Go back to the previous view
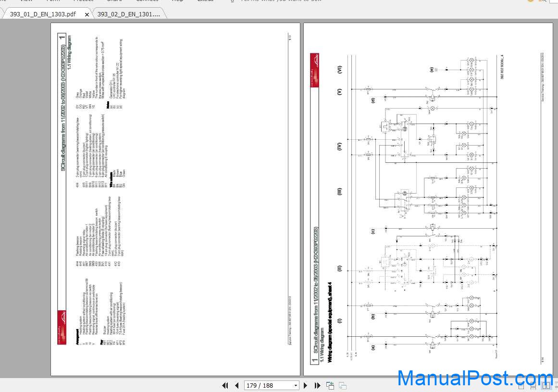 coord(330,386)
